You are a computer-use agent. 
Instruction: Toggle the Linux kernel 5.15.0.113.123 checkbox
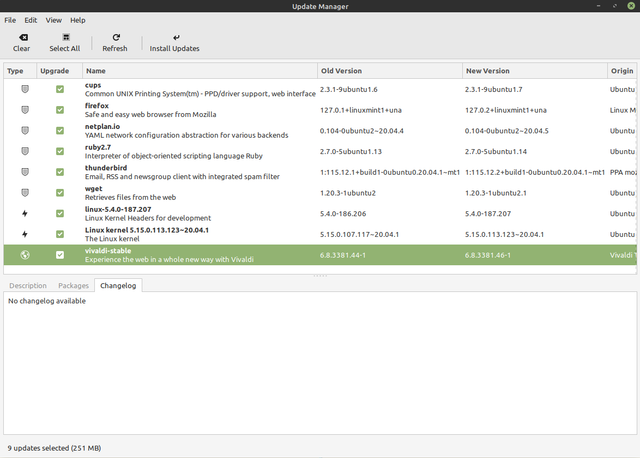(x=60, y=234)
